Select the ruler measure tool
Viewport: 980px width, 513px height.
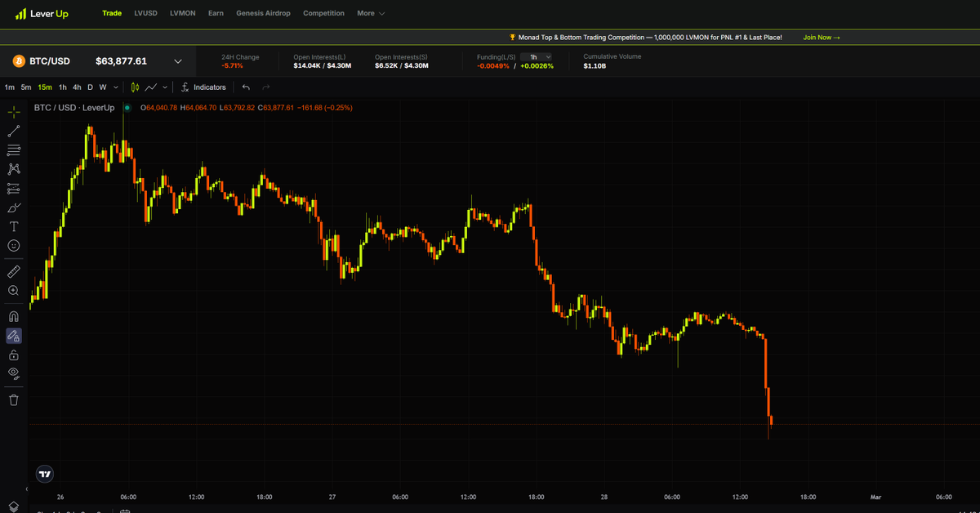tap(14, 271)
